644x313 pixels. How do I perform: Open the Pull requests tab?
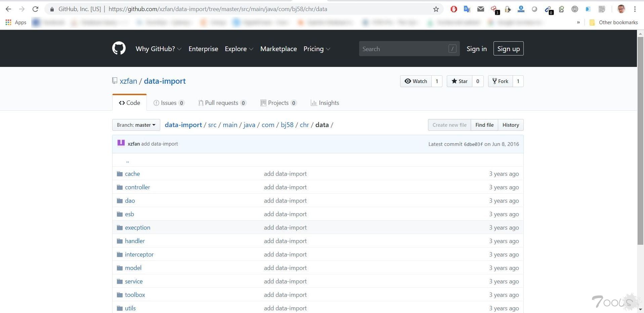click(222, 103)
